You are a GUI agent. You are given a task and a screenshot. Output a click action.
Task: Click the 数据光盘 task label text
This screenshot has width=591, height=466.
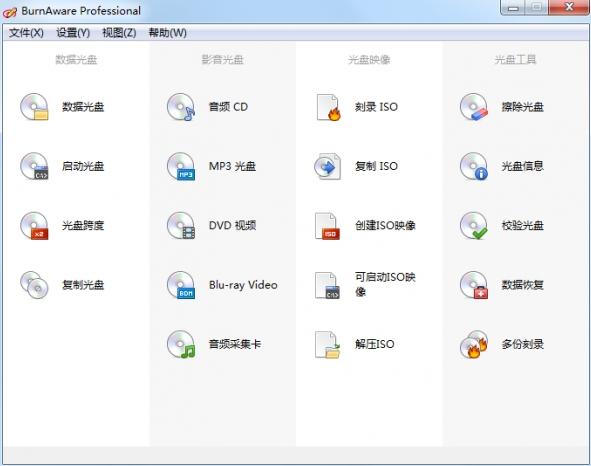(x=83, y=107)
